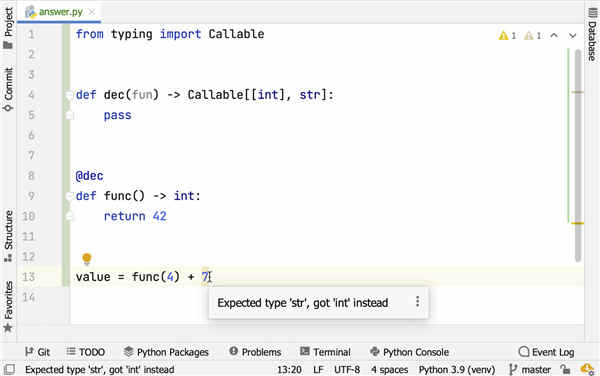Click the yellow lightbulb quick-fix icon
600x376 pixels.
87,259
